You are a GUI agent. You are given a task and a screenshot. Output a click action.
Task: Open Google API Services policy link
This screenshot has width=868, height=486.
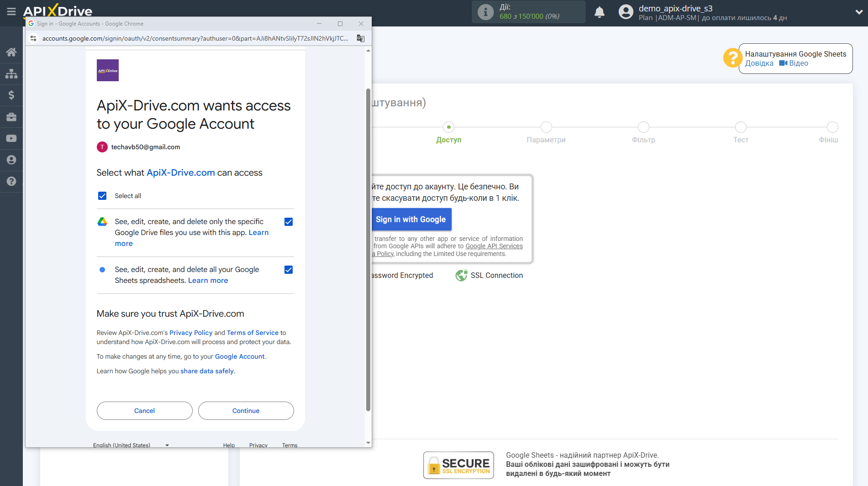point(494,246)
